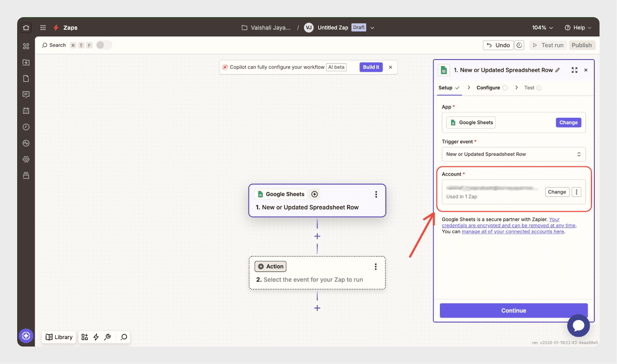Click the home icon in top bar
This screenshot has height=364, width=617.
pos(26,28)
